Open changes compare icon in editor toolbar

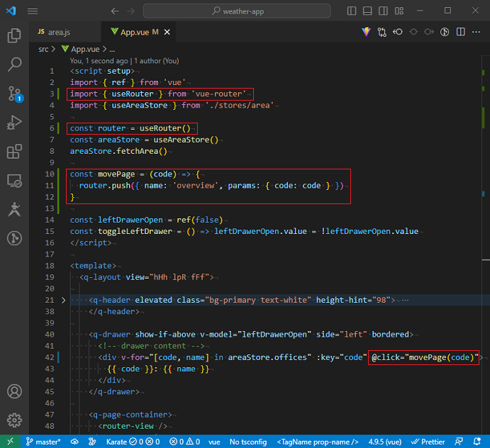382,32
